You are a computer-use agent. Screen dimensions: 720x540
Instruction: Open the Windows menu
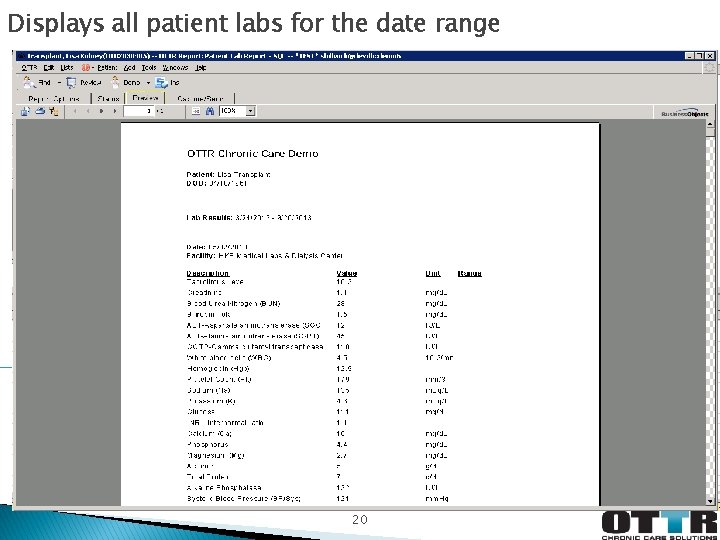175,68
